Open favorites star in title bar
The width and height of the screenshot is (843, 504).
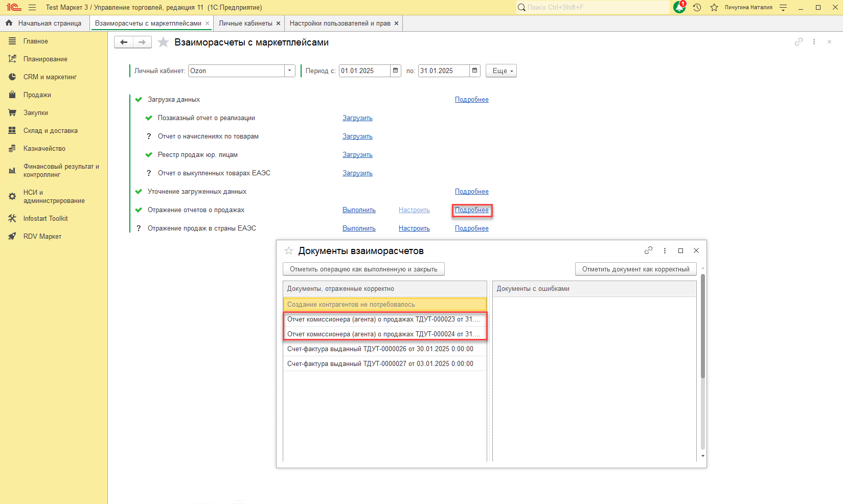tap(714, 7)
